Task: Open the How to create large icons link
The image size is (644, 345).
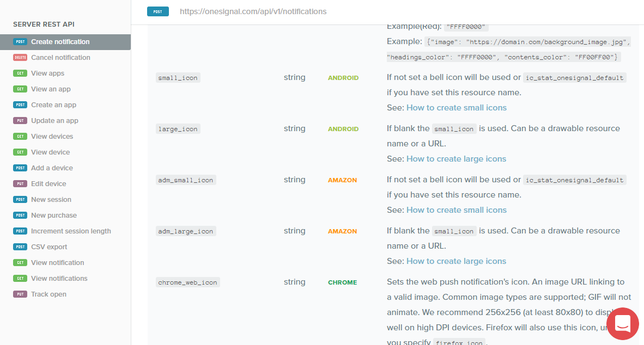Action: (456, 158)
